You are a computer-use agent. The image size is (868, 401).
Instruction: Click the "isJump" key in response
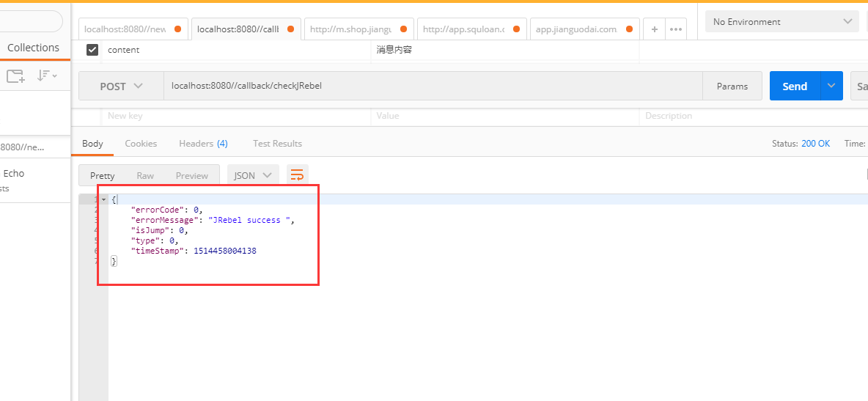150,230
